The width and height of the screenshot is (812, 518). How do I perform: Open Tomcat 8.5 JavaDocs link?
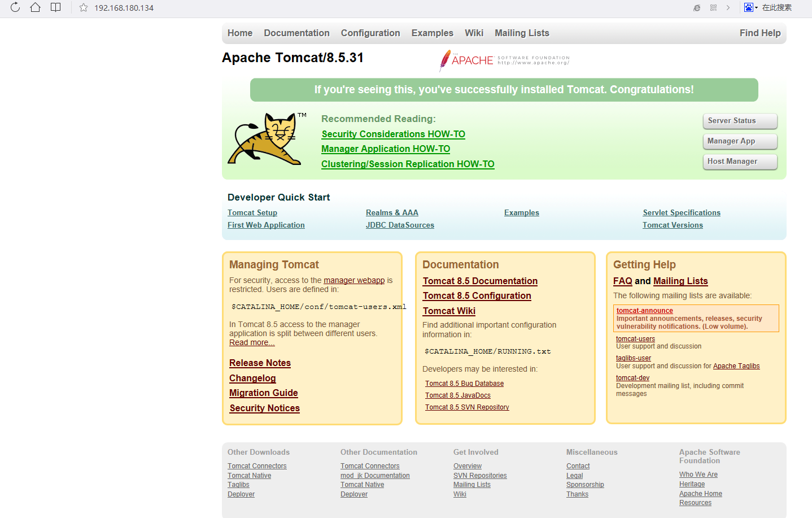[458, 395]
